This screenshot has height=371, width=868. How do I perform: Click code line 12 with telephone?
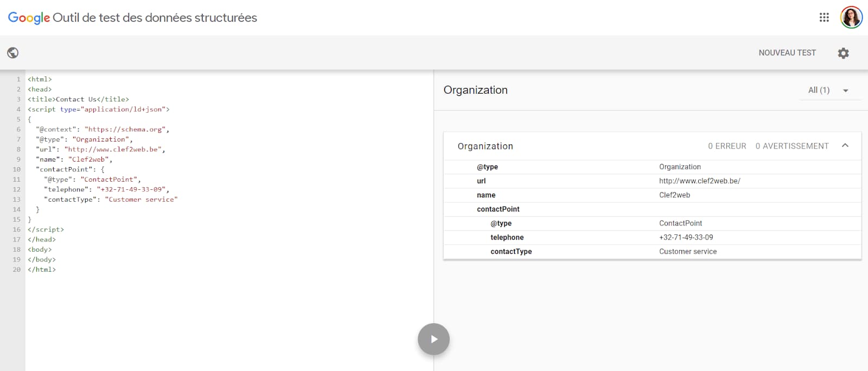point(106,189)
